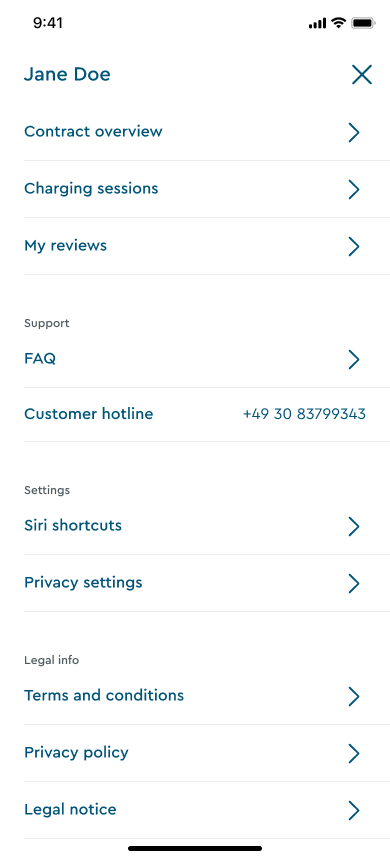Tap the arrow beside Charging sessions
This screenshot has width=390, height=859.
[x=354, y=189]
